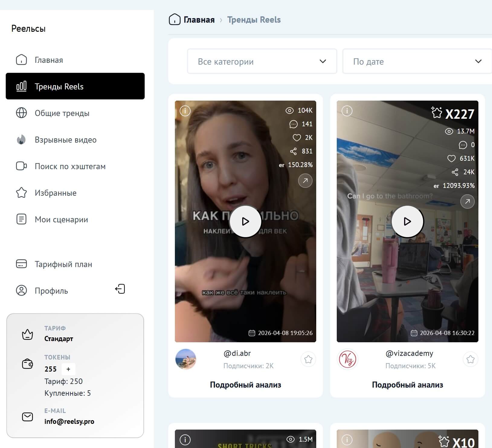
Task: Play the @di.abr reel video
Action: [x=245, y=221]
